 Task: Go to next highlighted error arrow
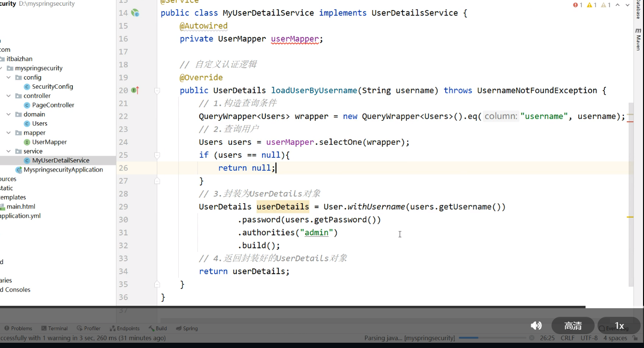[x=627, y=5]
